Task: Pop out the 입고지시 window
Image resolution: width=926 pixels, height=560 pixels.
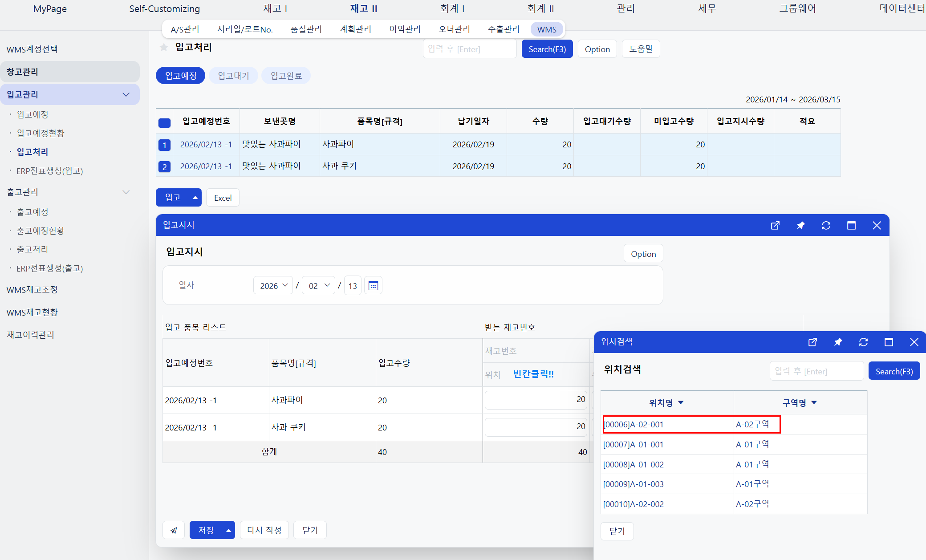Action: (x=775, y=225)
